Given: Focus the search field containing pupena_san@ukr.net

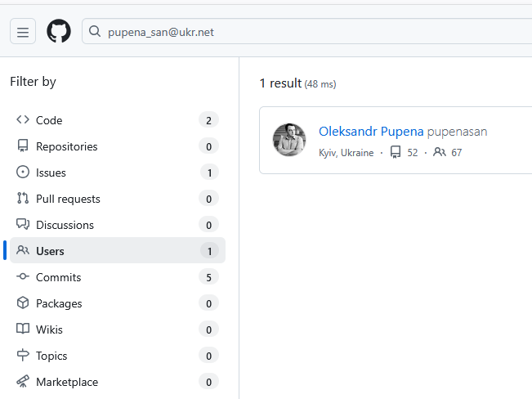Looking at the screenshot, I should (x=311, y=32).
